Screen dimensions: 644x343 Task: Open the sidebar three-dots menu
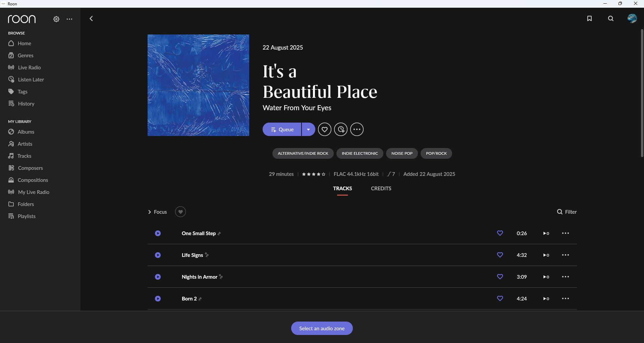[x=69, y=19]
